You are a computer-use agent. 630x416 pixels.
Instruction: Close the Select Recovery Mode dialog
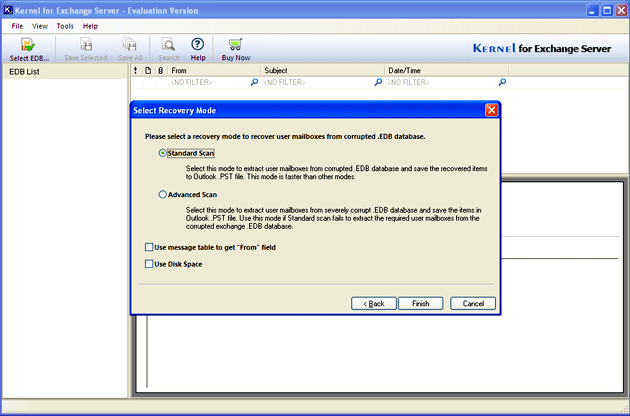tap(491, 110)
